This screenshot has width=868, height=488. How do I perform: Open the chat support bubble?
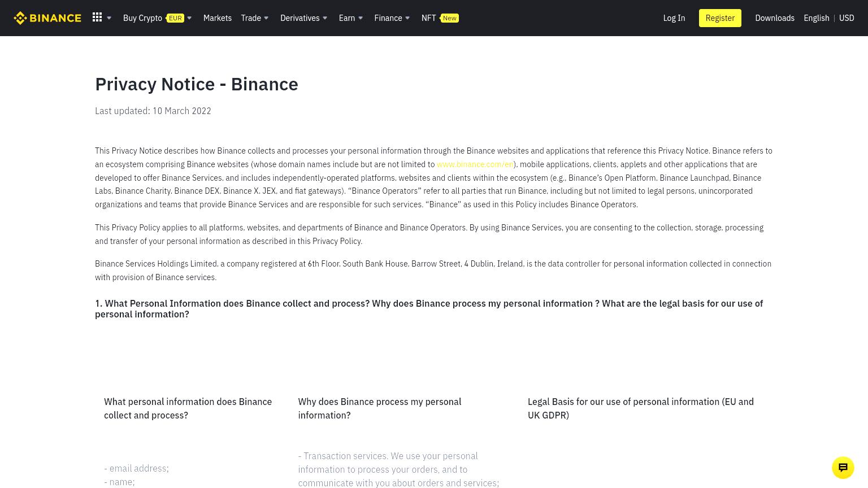point(843,468)
